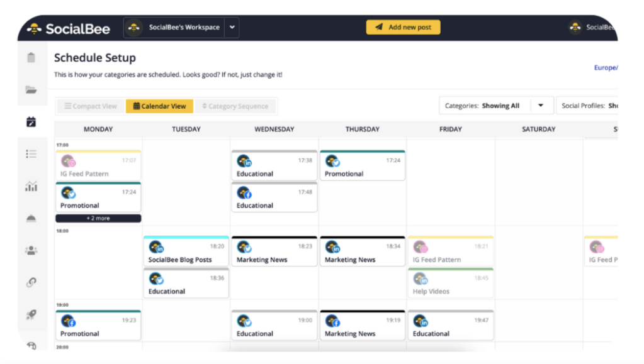Click the 19:00 hour label

[x=62, y=305]
